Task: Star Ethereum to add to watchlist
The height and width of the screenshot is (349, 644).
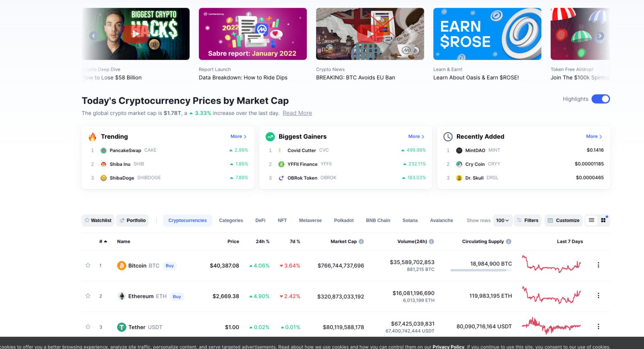Action: point(88,296)
